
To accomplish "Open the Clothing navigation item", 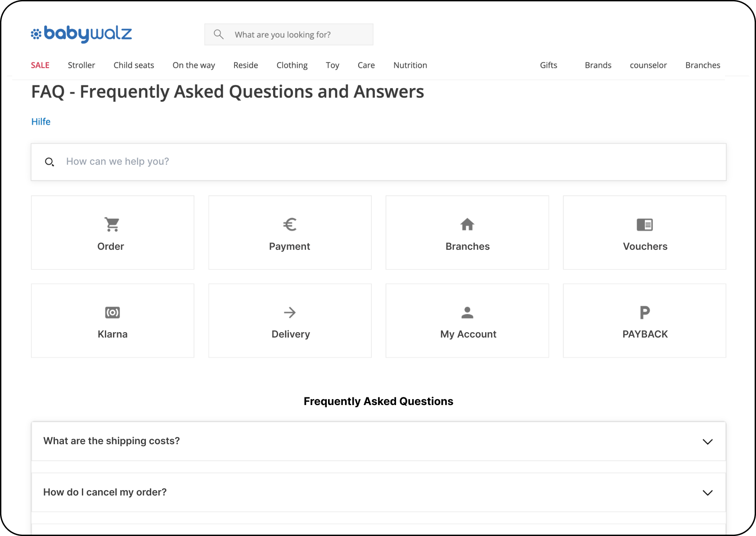I will [292, 65].
